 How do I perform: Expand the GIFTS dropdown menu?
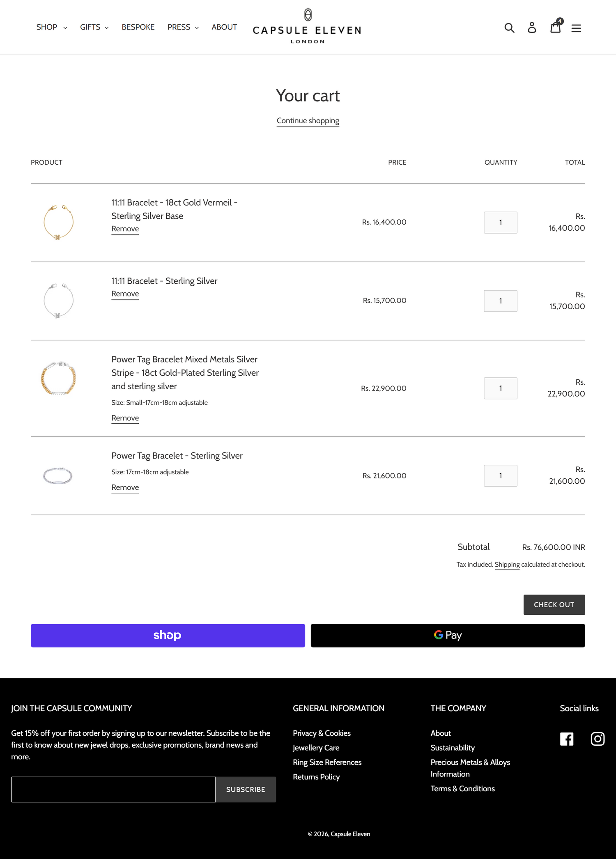pyautogui.click(x=94, y=27)
